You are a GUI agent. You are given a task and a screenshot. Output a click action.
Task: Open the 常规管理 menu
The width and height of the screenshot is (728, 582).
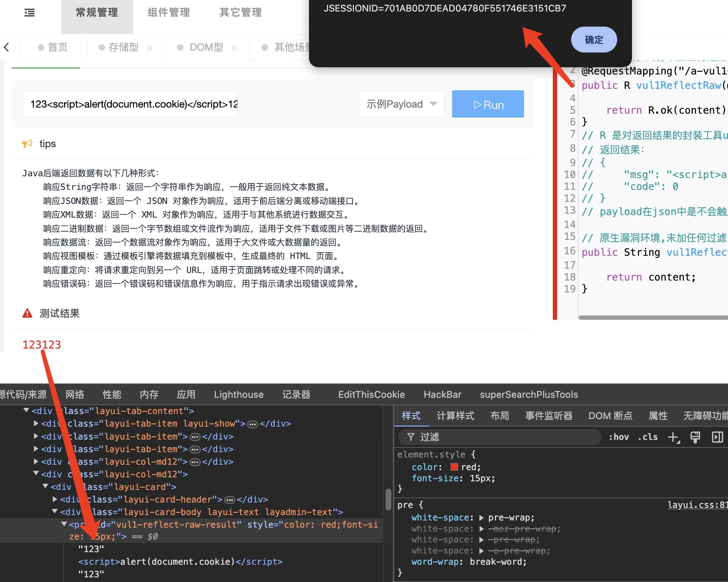pos(97,13)
